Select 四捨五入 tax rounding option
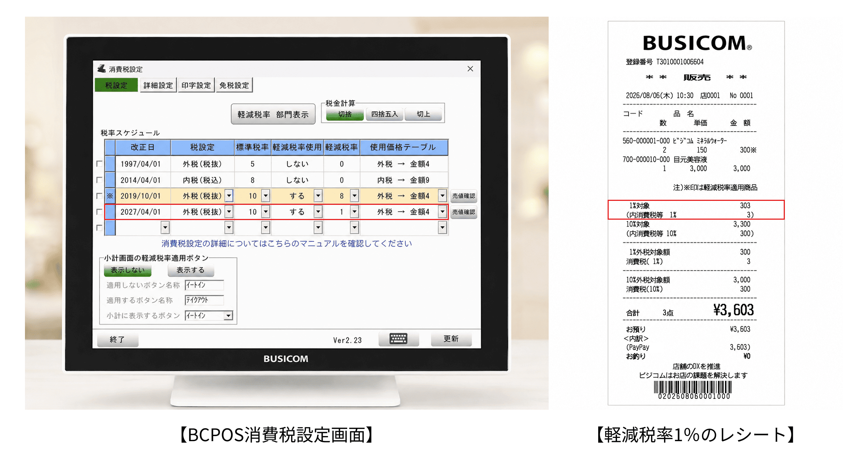 pos(384,114)
